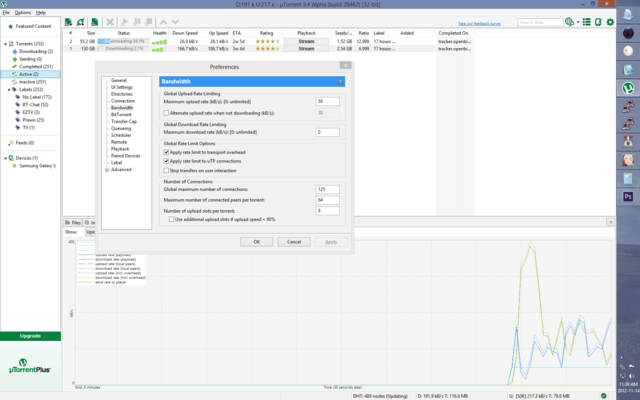Click the Remove torrent X icon

(110, 22)
